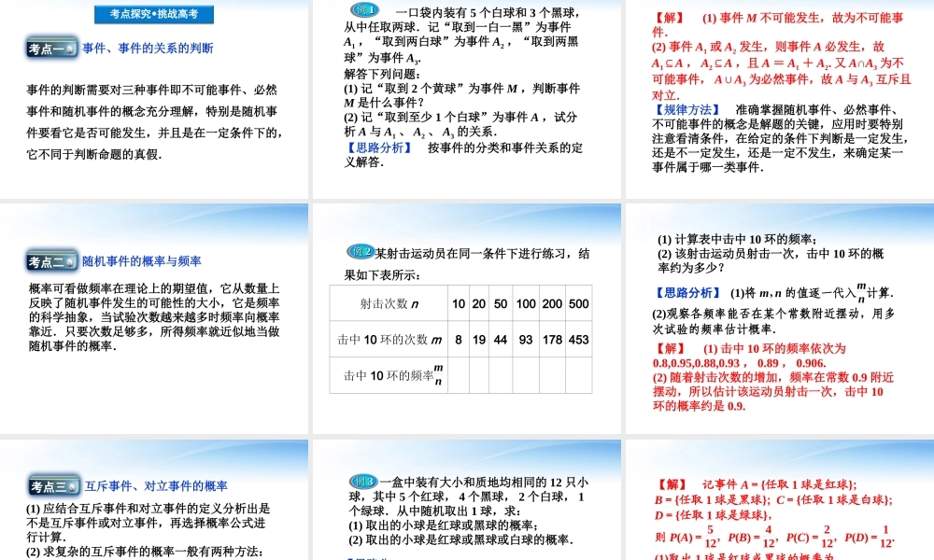Screen dimensions: 934x560
Task: Click the 例1 example badge
Action: [x=364, y=9]
